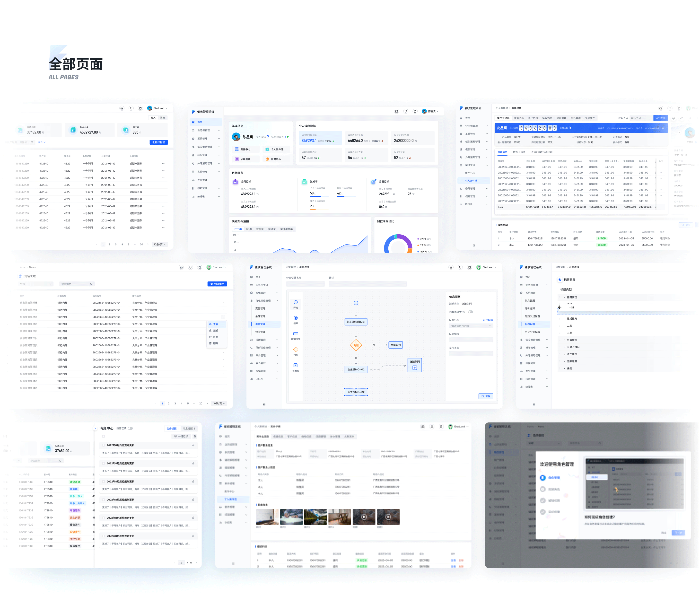Open the 全部 filter dropdown in 角色管理
Image resolution: width=700 pixels, height=596 pixels.
36,284
